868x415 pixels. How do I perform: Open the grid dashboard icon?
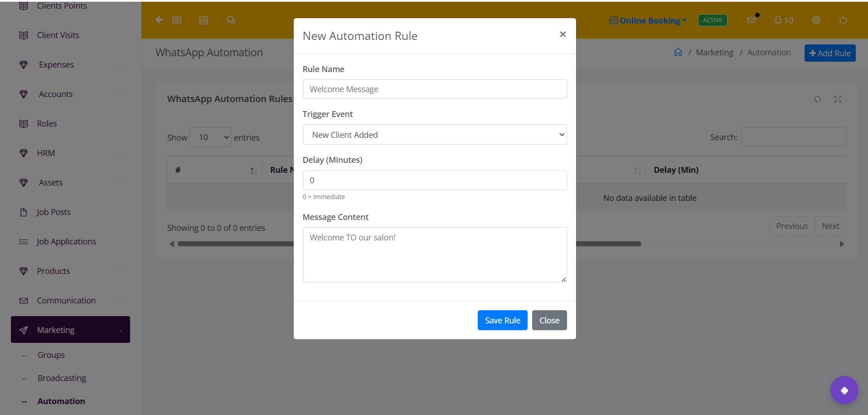[x=177, y=20]
